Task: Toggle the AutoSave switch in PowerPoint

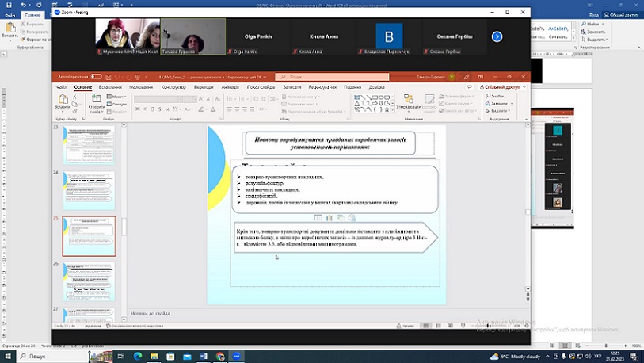Action: [x=96, y=76]
